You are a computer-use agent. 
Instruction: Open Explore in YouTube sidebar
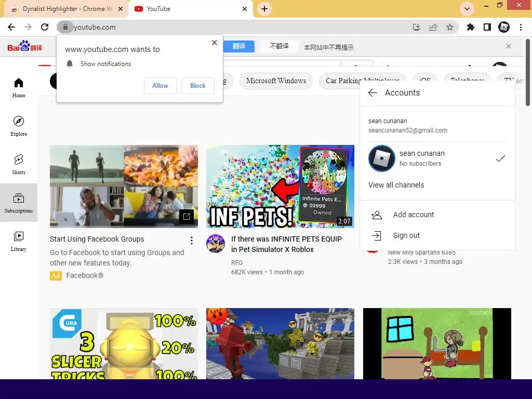19,126
